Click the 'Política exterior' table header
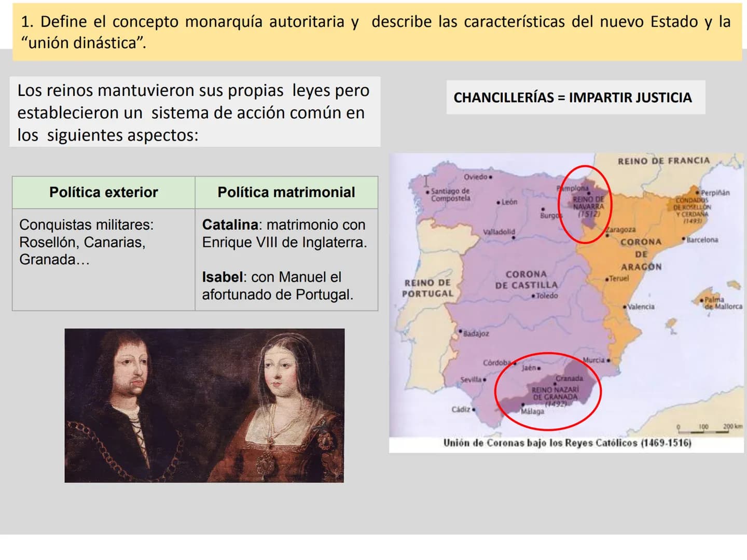 coord(104,192)
